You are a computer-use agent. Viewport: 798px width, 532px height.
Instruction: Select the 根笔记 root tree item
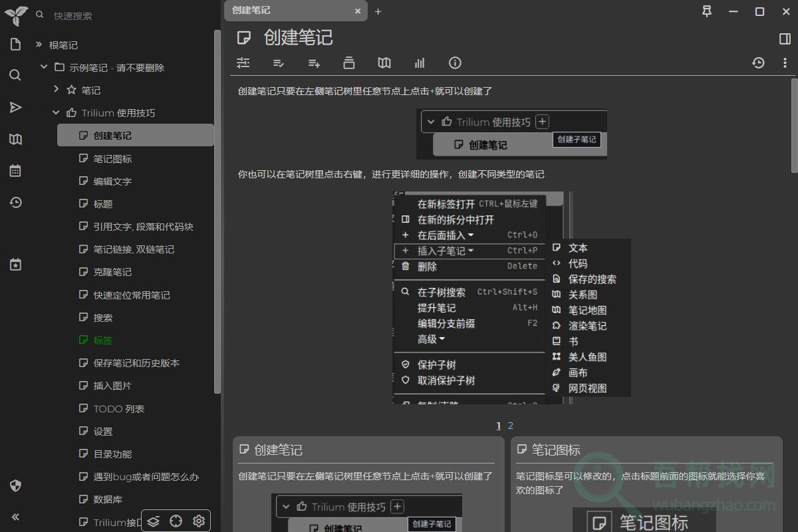63,45
